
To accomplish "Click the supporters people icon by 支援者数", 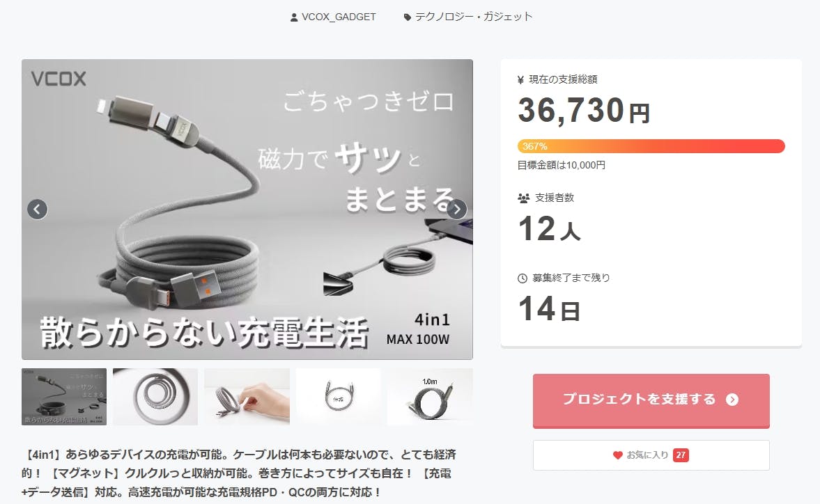I will coord(523,198).
